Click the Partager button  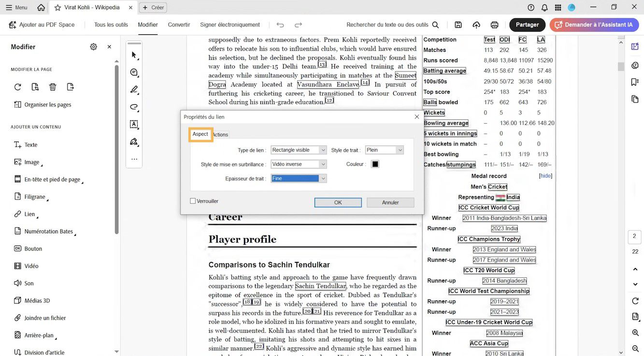pos(527,25)
